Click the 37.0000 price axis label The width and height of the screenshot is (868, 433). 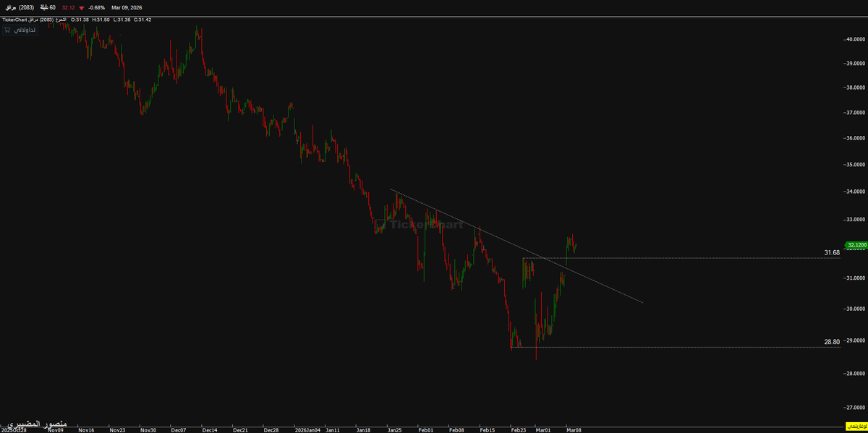point(855,113)
